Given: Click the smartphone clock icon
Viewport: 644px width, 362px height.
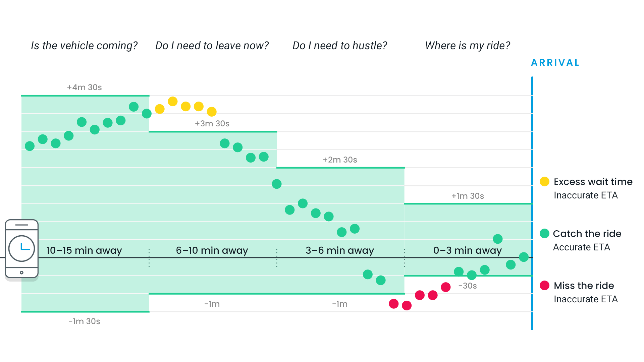Looking at the screenshot, I should [x=22, y=249].
